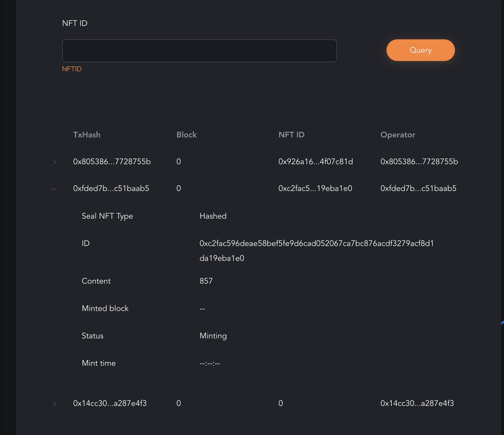The width and height of the screenshot is (504, 435).
Task: Collapse the 0xfded7b...c51baab5 row chevron
Action: click(x=53, y=189)
